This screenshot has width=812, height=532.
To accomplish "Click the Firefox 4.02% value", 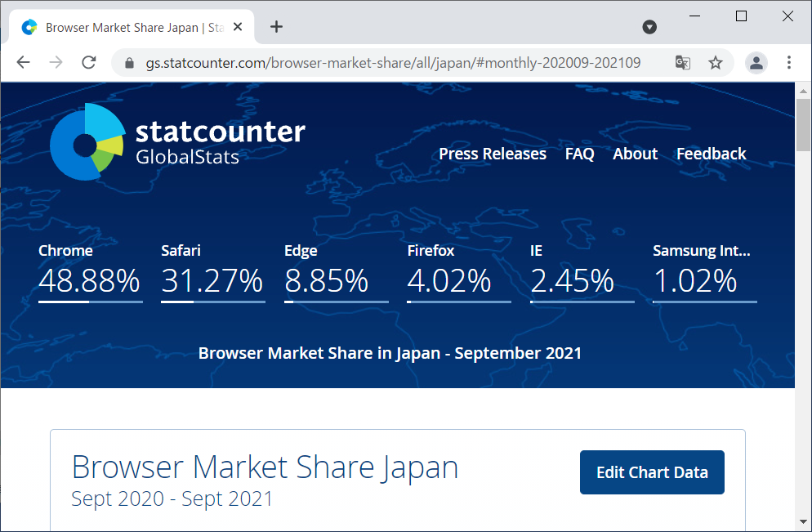I will point(449,281).
